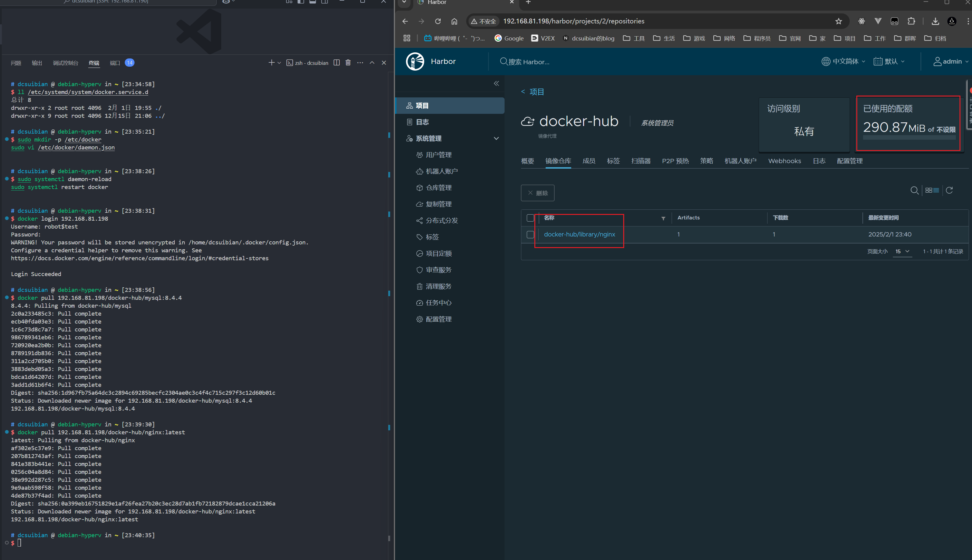The width and height of the screenshot is (972, 560).
Task: Tick the select-all repositories checkbox
Action: tap(530, 218)
